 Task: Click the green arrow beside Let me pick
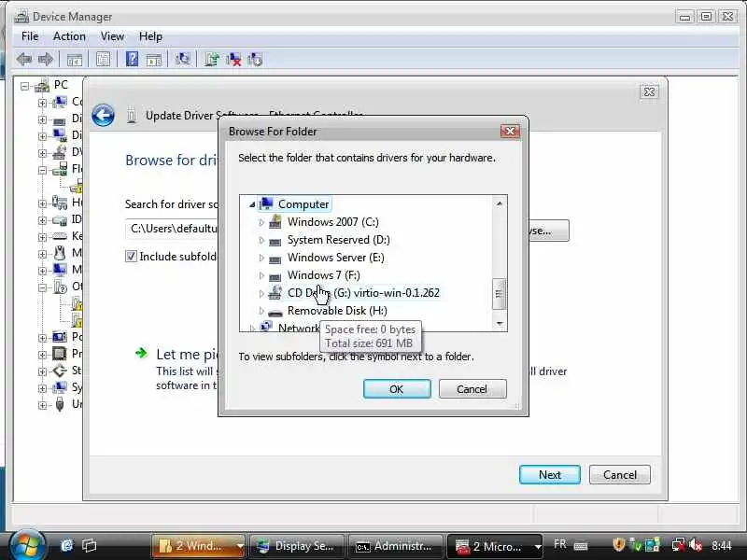[x=141, y=353]
